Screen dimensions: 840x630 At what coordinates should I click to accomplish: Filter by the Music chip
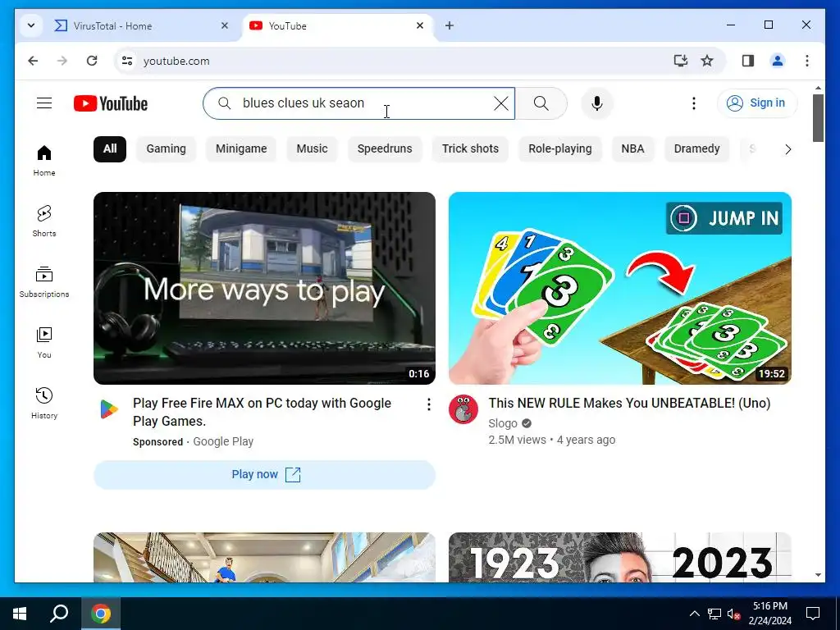pos(312,148)
